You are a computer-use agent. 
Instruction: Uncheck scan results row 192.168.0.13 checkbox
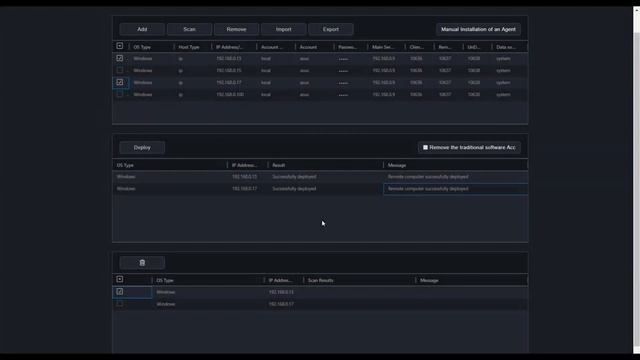[120, 291]
